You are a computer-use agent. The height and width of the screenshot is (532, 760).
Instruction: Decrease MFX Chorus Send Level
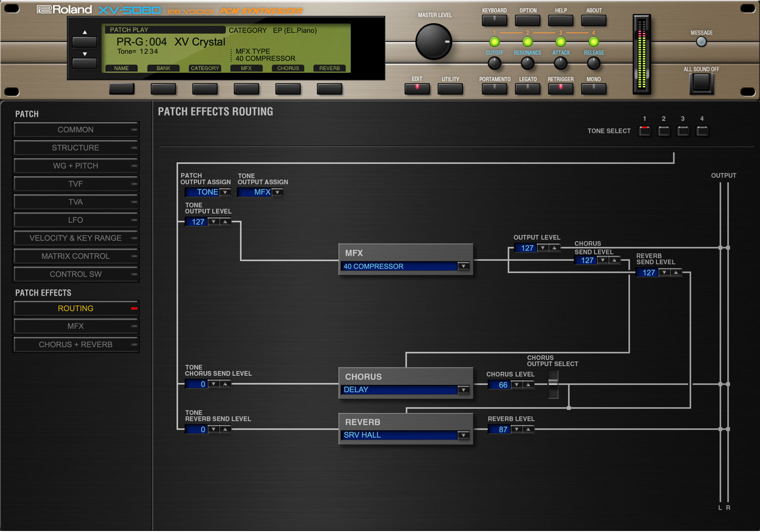[603, 261]
